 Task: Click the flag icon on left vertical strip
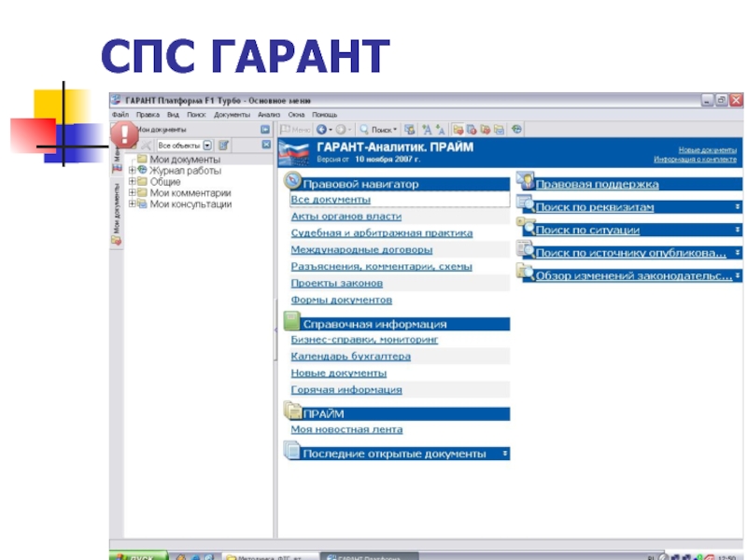116,168
